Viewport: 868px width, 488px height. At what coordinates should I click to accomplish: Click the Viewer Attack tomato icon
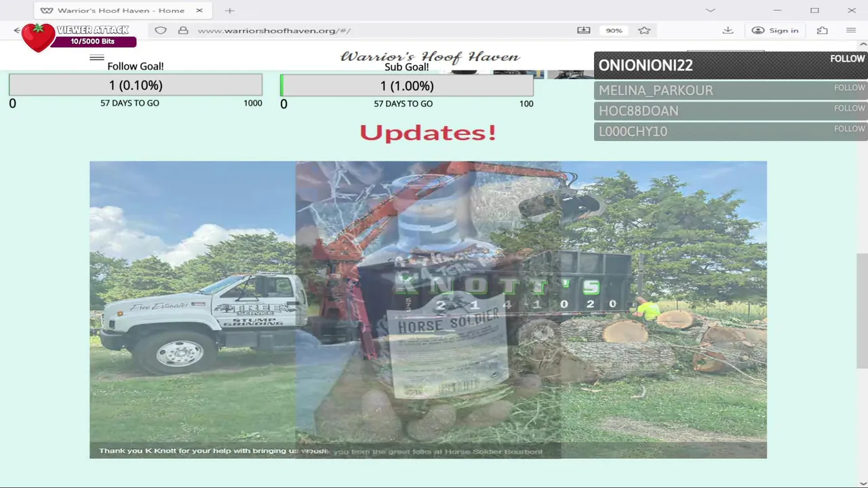point(38,37)
